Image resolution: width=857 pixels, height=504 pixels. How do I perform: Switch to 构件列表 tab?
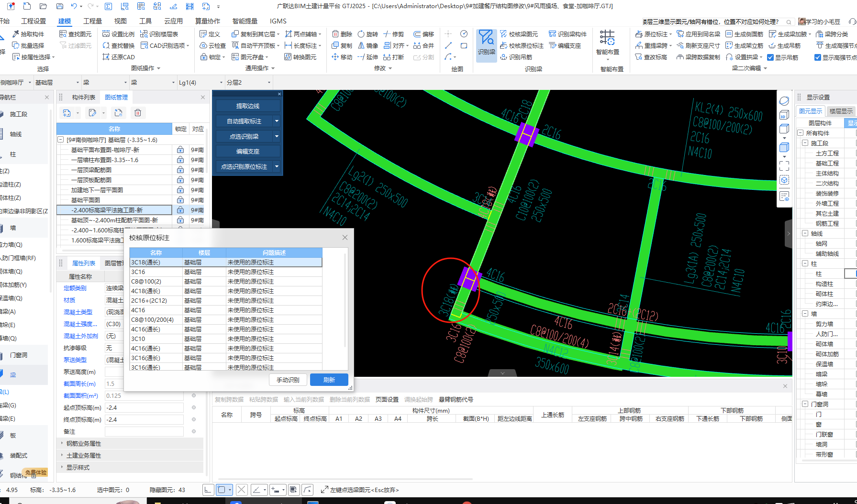pyautogui.click(x=83, y=97)
